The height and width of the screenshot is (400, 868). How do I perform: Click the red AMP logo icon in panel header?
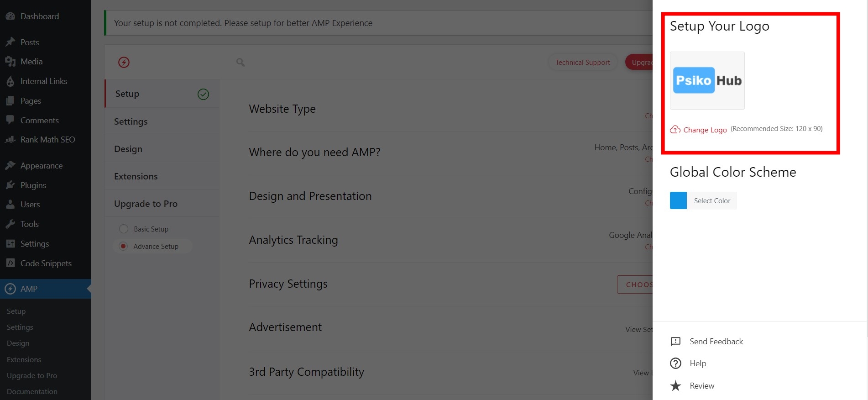[x=124, y=62]
